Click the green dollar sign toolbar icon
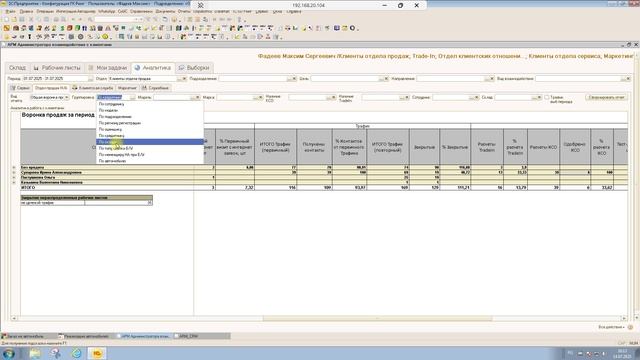Screen dimensions: 640x360 point(62,28)
